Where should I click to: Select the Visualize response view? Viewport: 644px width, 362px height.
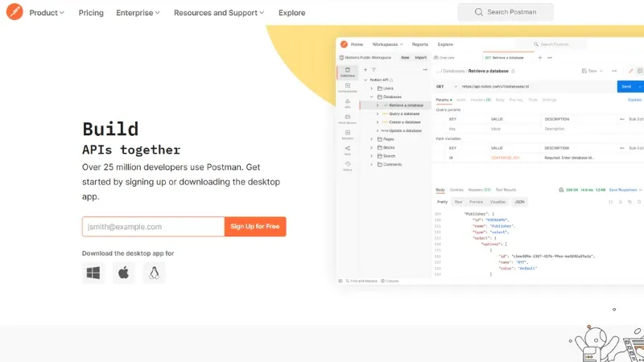(x=497, y=202)
